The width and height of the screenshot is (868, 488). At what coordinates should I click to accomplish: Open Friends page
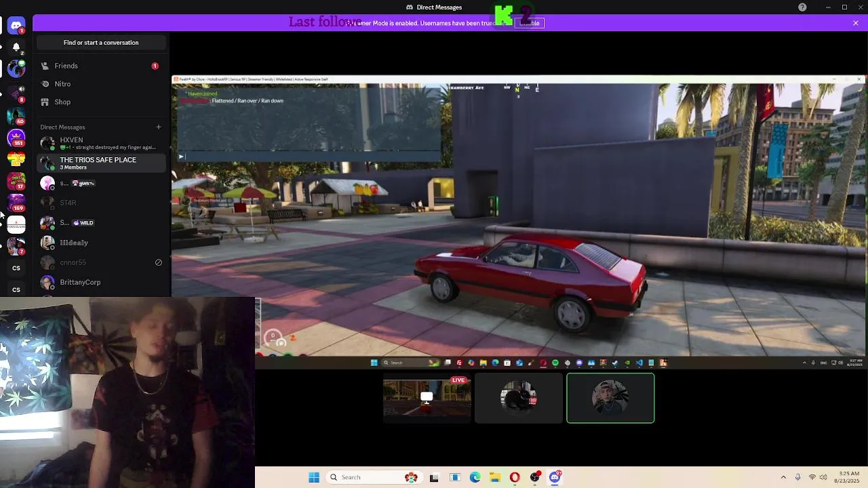pos(101,66)
